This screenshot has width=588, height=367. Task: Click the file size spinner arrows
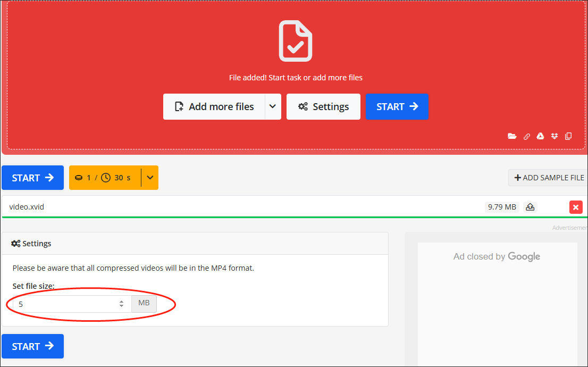pyautogui.click(x=122, y=304)
